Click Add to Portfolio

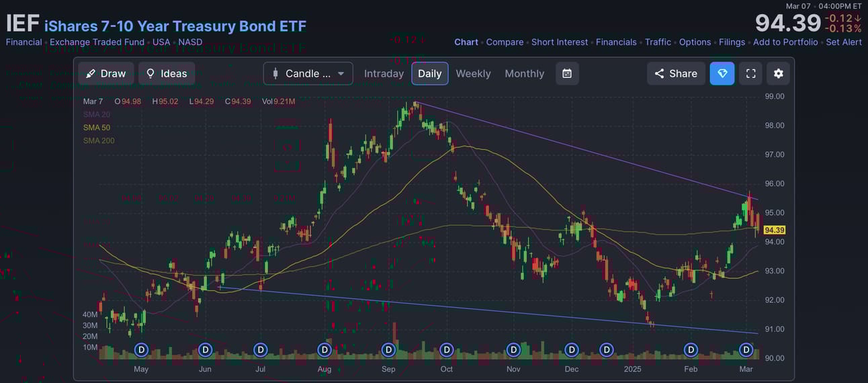(x=785, y=42)
